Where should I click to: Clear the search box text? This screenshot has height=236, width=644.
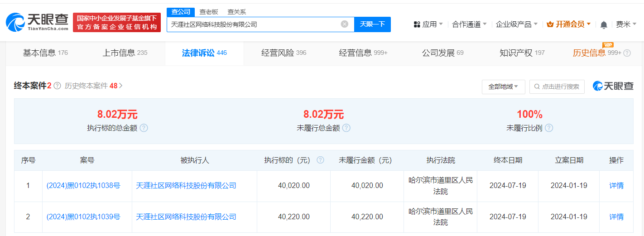click(x=345, y=24)
